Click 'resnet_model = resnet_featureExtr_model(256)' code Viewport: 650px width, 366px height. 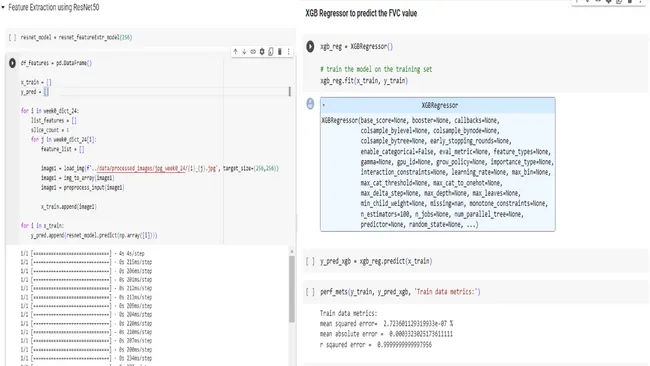tap(76, 37)
